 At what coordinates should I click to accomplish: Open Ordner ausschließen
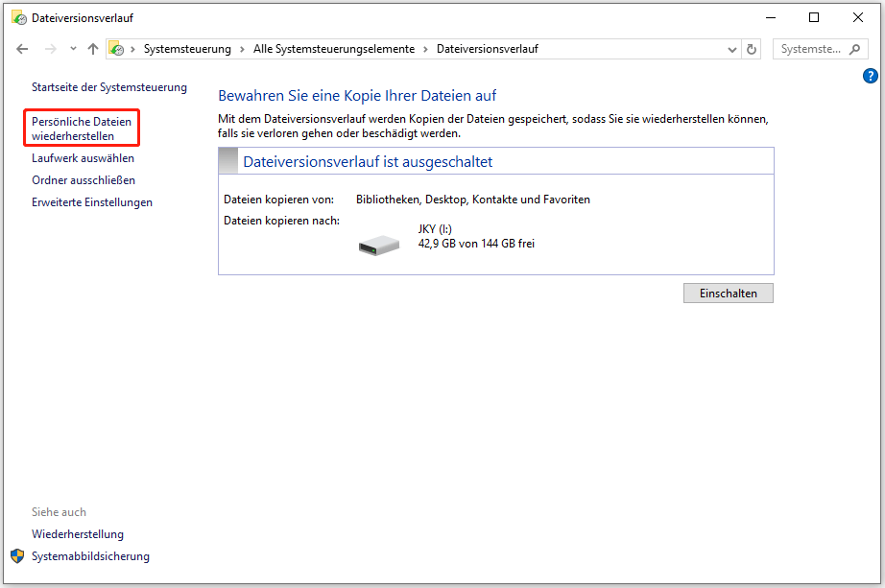click(84, 180)
